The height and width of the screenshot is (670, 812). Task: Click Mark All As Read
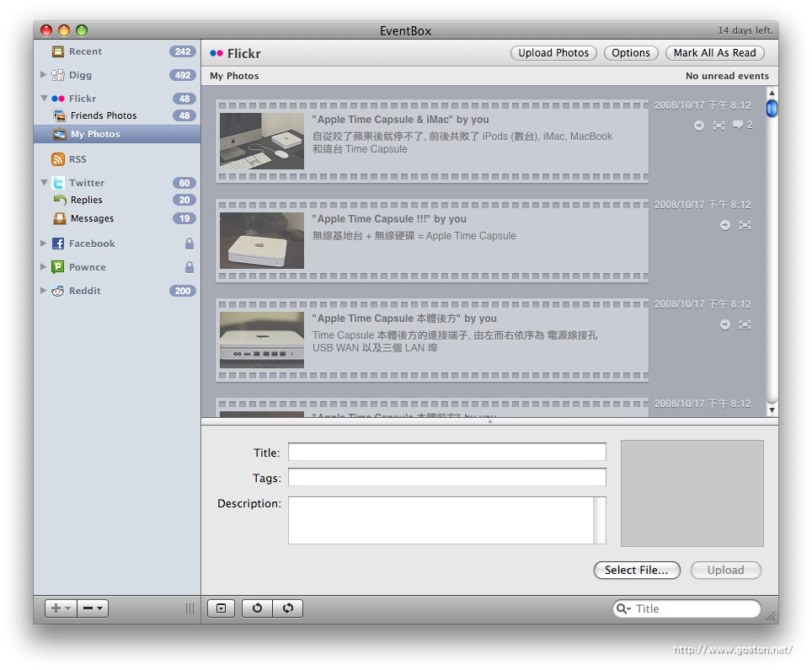[x=714, y=53]
